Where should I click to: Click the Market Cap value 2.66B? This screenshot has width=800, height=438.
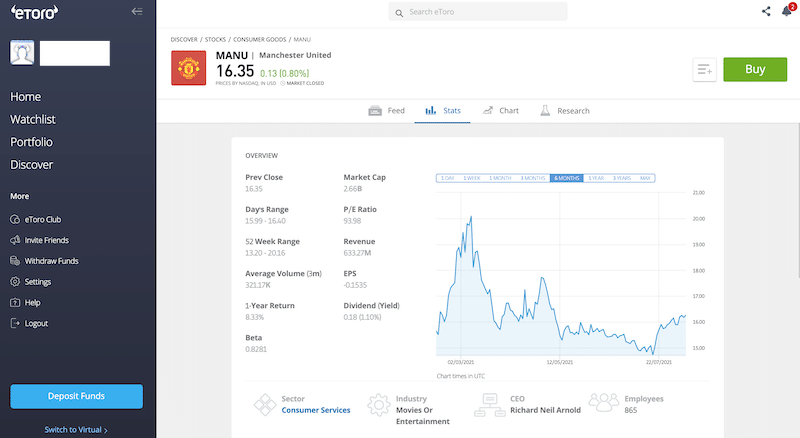click(x=353, y=189)
